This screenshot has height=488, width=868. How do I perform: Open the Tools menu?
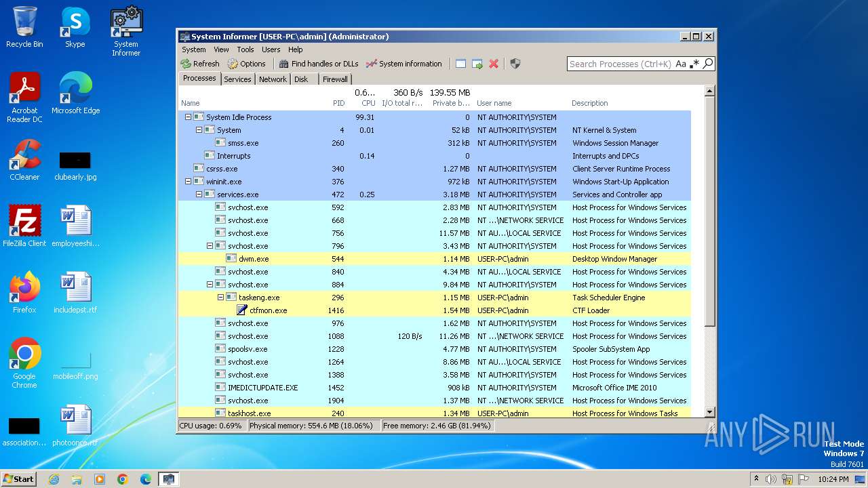click(x=245, y=49)
